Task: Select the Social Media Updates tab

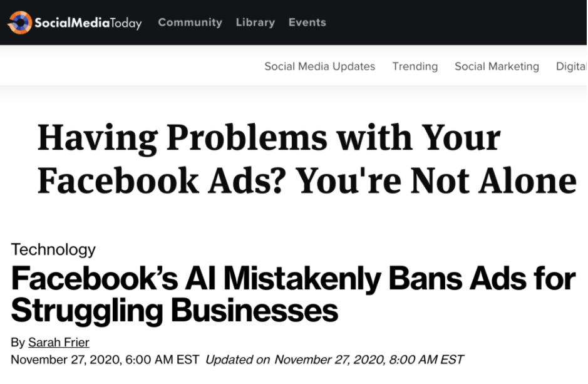Action: click(319, 66)
